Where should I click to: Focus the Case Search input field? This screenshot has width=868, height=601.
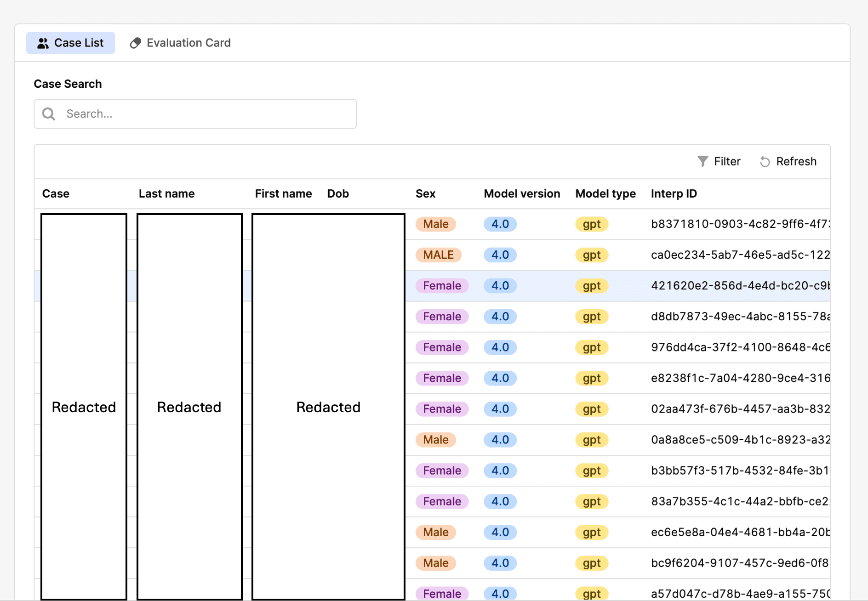202,114
